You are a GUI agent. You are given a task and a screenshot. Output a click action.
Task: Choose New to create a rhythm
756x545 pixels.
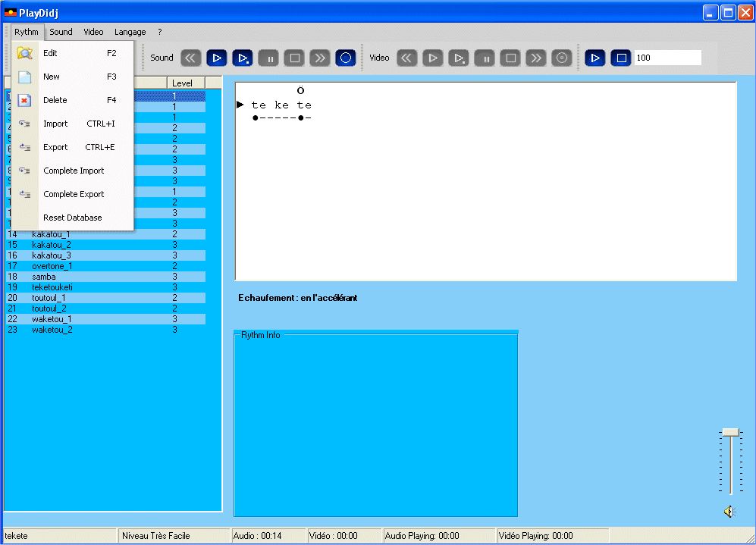point(72,77)
